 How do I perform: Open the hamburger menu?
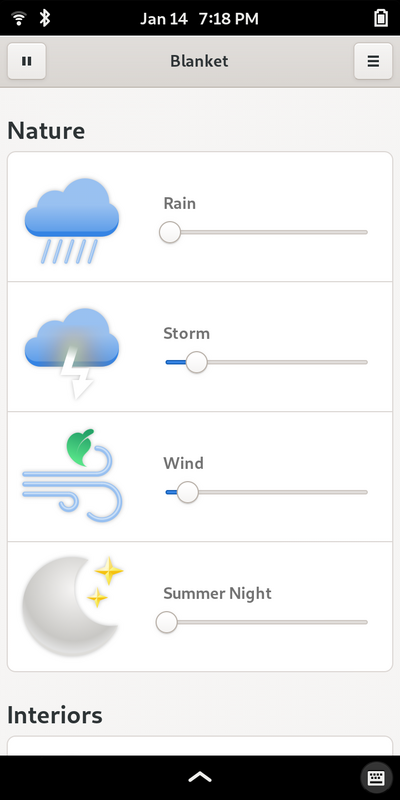coord(373,61)
